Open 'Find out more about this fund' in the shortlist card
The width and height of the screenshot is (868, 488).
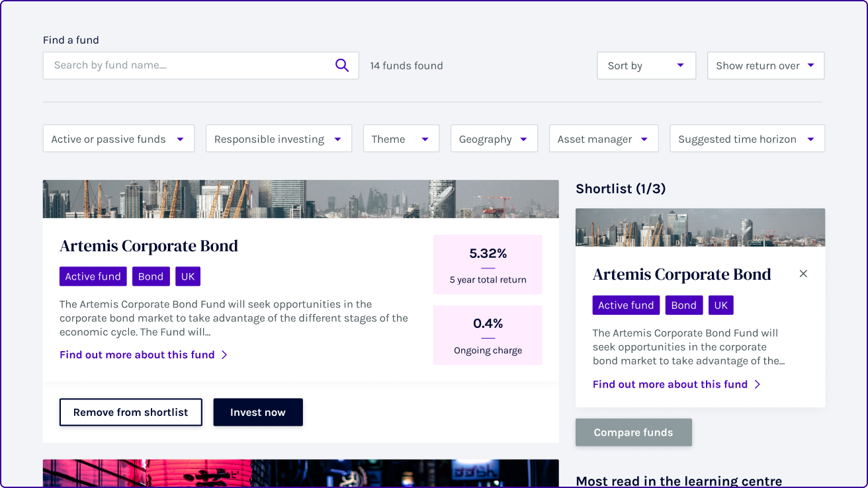(670, 384)
